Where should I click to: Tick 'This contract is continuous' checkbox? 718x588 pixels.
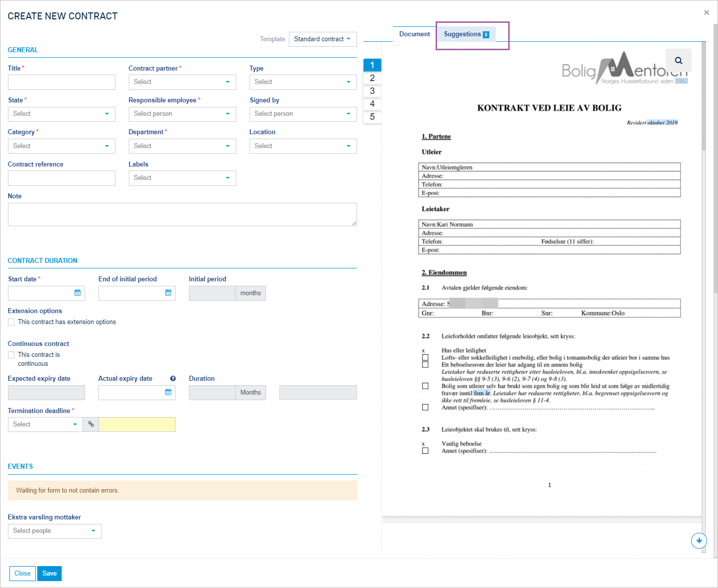tap(11, 355)
